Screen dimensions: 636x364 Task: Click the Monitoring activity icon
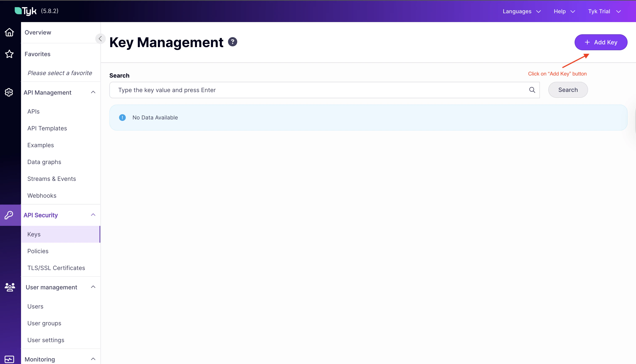[9, 359]
